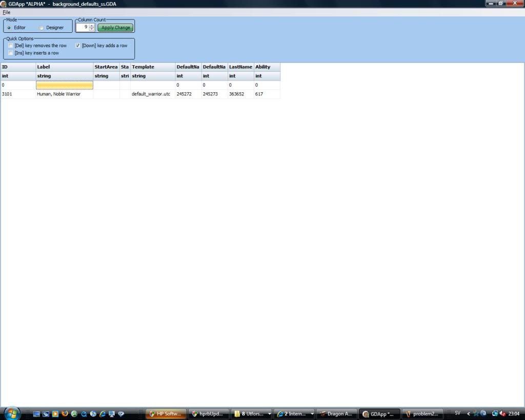Viewport: 525px width, 420px height.
Task: Select the Editor mode radio button
Action: (9, 28)
